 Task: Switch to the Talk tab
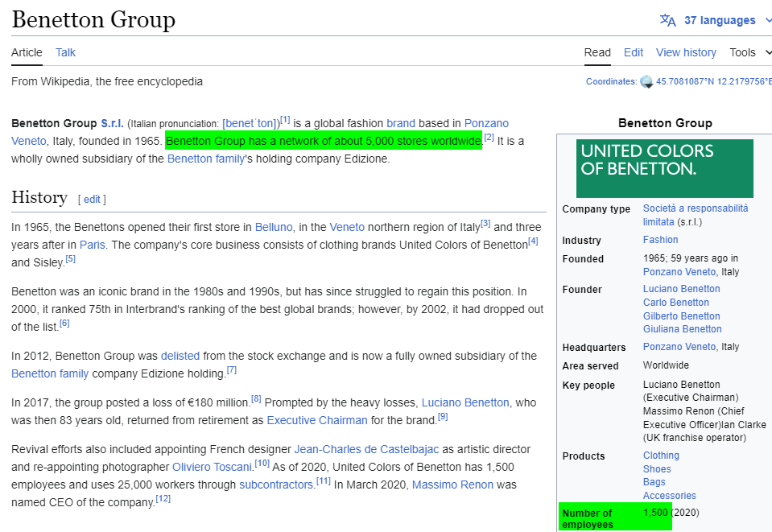coord(65,52)
